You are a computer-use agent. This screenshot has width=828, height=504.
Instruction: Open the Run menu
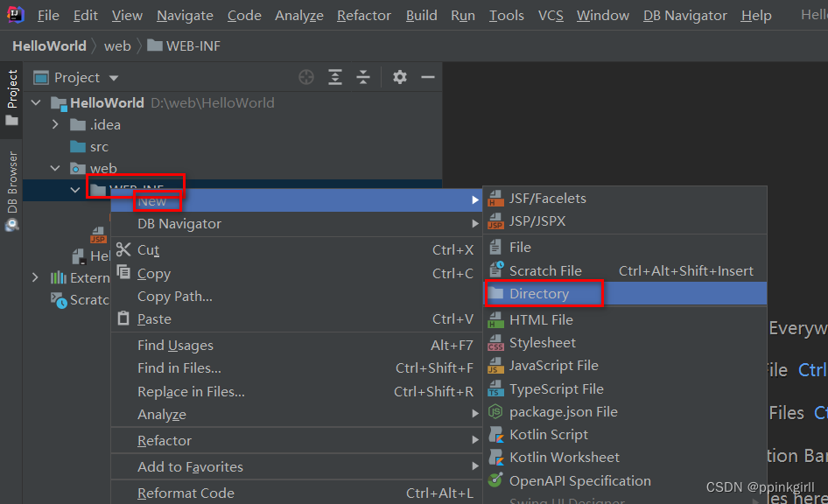[463, 15]
